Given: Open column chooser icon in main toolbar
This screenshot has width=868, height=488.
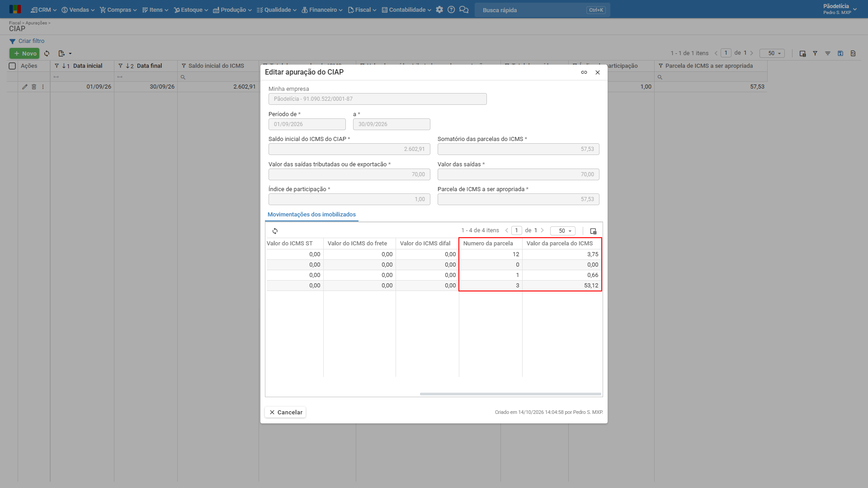Looking at the screenshot, I should [x=802, y=53].
